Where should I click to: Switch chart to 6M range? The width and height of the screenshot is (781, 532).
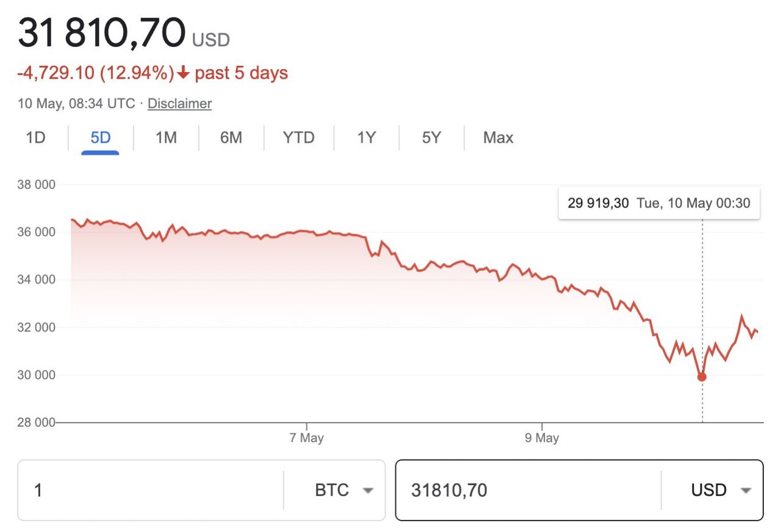[231, 138]
